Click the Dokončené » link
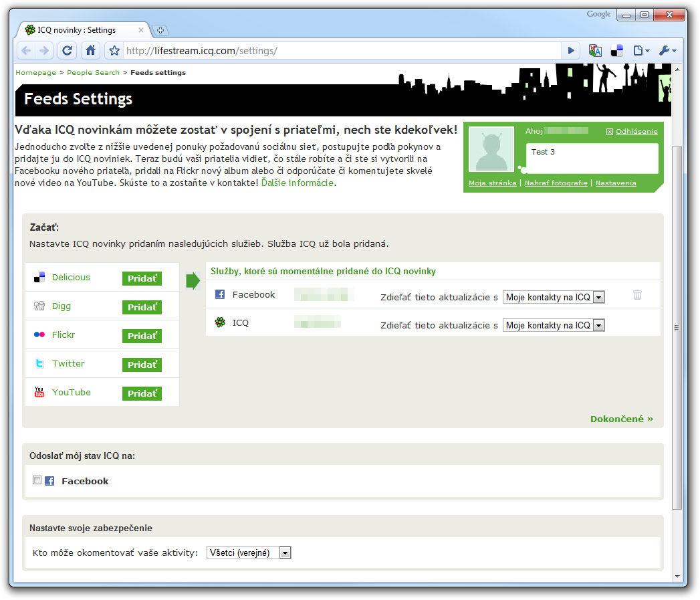The height and width of the screenshot is (600, 700). [621, 419]
